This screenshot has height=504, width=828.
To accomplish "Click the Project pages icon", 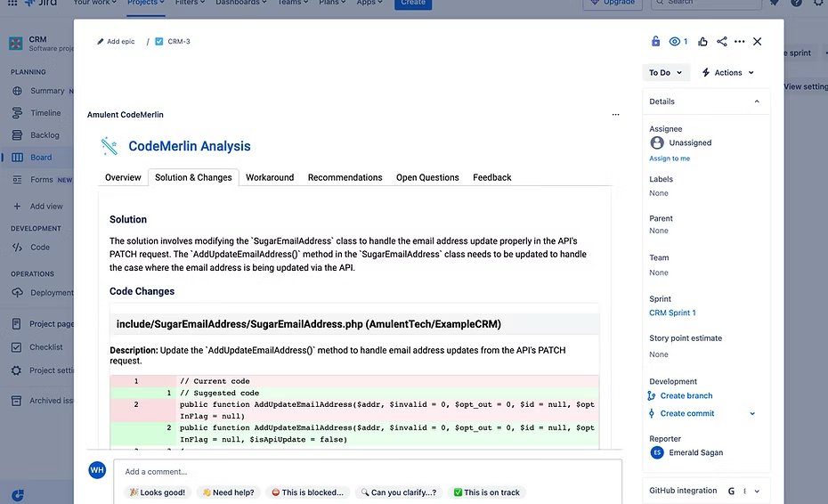I will click(16, 324).
